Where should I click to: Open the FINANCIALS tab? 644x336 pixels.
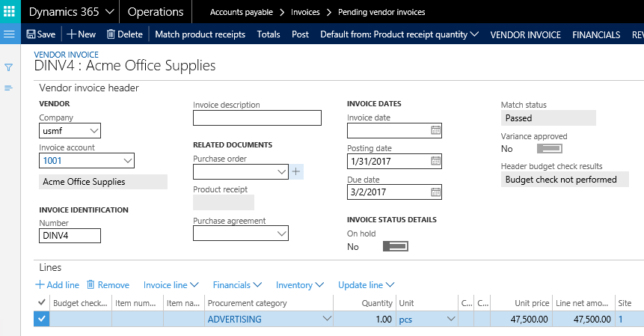(595, 34)
